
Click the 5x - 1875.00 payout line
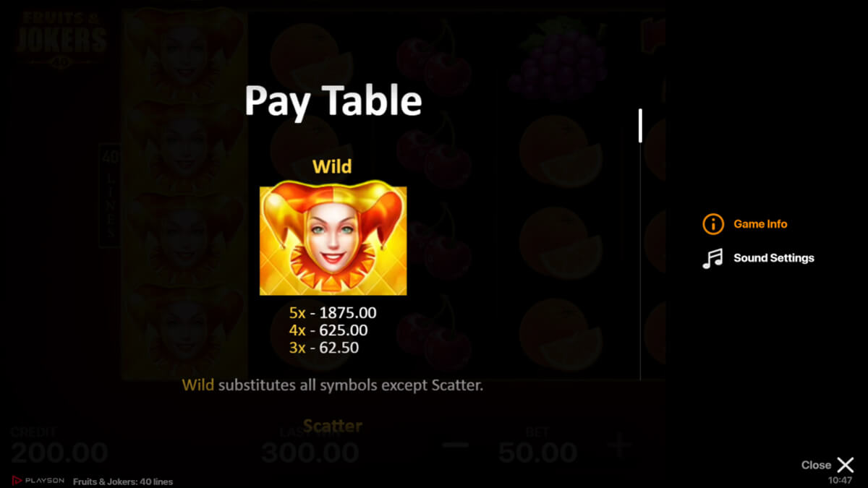click(x=333, y=313)
